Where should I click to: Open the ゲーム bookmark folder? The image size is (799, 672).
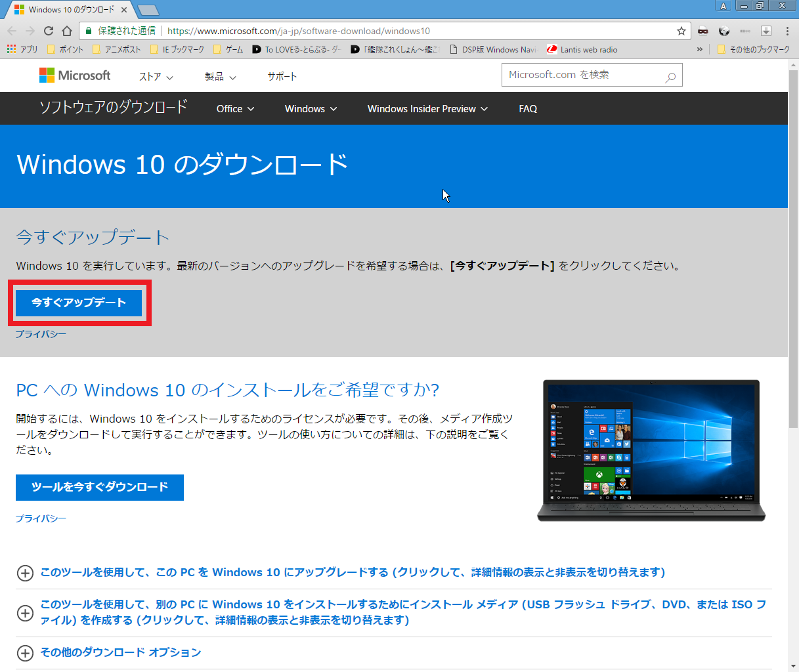pyautogui.click(x=228, y=49)
